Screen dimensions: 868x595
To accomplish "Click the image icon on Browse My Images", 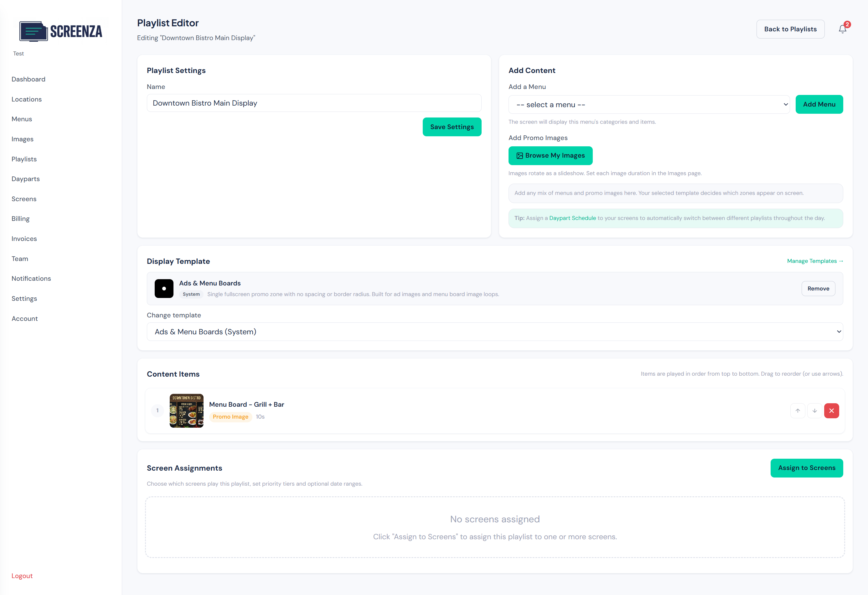I will (x=519, y=155).
